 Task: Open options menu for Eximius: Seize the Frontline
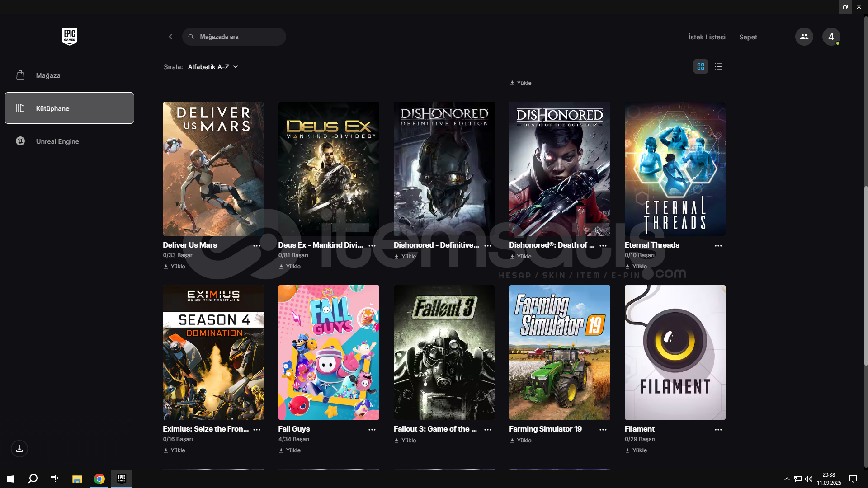pos(257,429)
